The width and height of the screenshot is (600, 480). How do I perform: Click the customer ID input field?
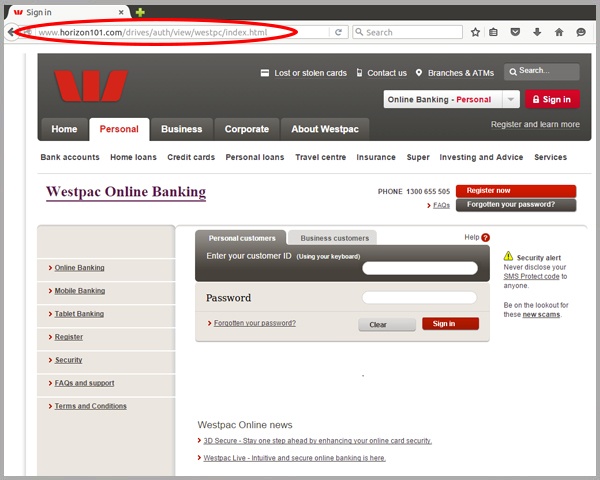pyautogui.click(x=420, y=268)
